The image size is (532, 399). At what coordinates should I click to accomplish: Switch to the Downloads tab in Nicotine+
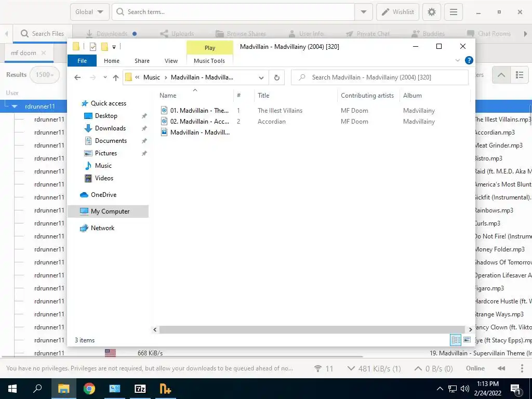point(112,34)
